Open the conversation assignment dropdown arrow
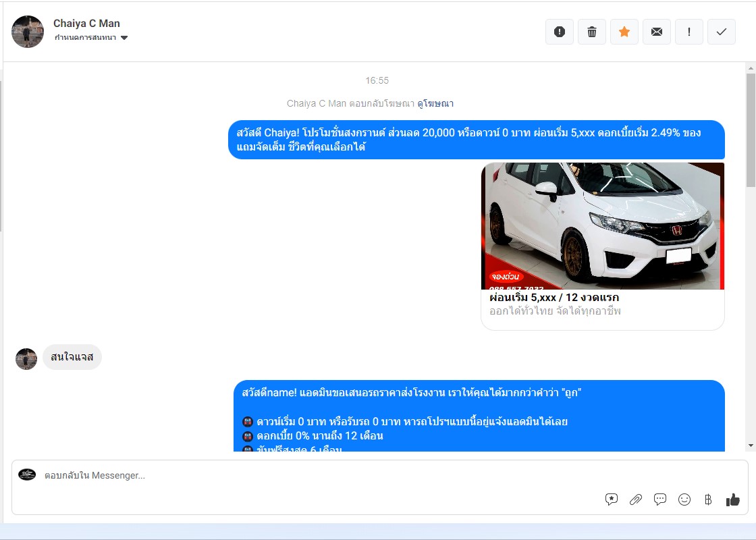Image resolution: width=756 pixels, height=540 pixels. pyautogui.click(x=124, y=38)
